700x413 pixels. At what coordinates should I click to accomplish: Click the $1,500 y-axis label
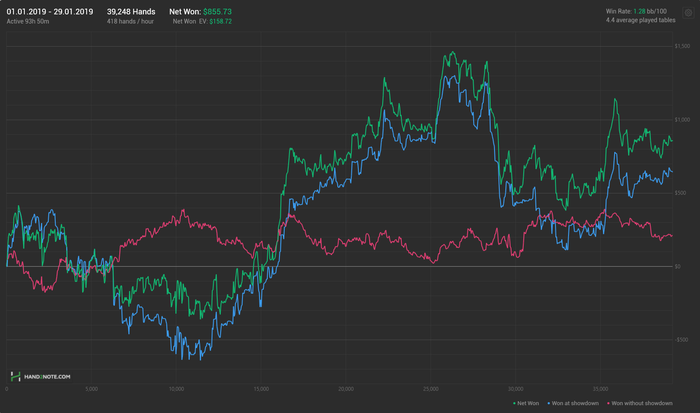(684, 46)
